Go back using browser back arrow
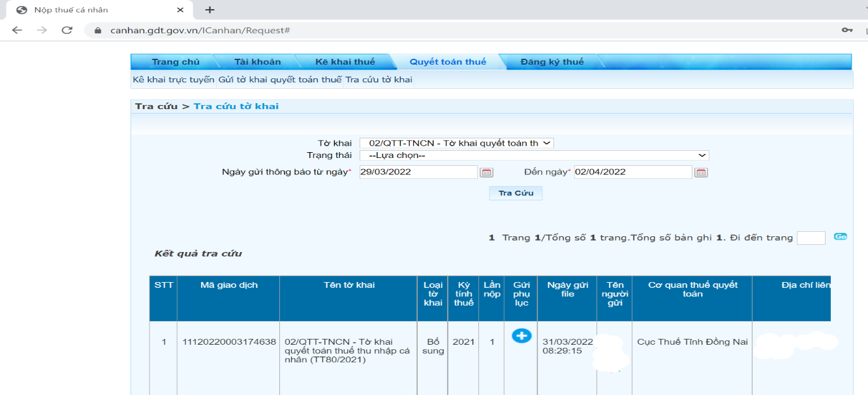Image resolution: width=868 pixels, height=395 pixels. [x=17, y=30]
